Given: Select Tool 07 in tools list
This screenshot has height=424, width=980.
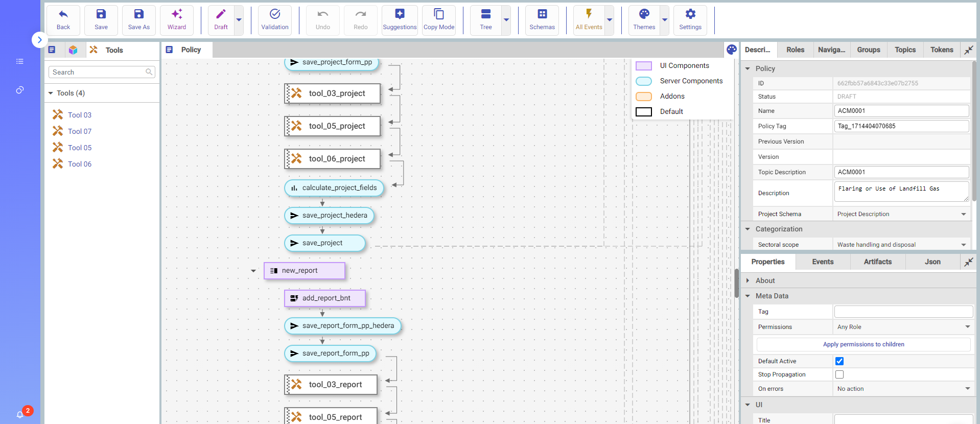Looking at the screenshot, I should click(x=80, y=131).
